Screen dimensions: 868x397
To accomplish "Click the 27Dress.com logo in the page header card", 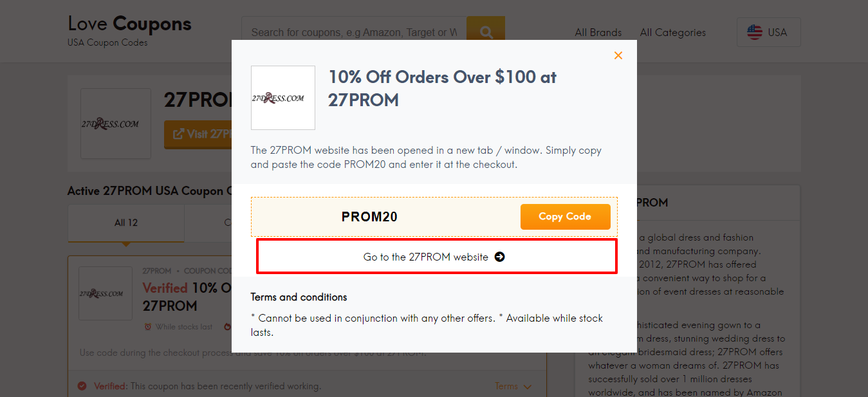I will (115, 124).
